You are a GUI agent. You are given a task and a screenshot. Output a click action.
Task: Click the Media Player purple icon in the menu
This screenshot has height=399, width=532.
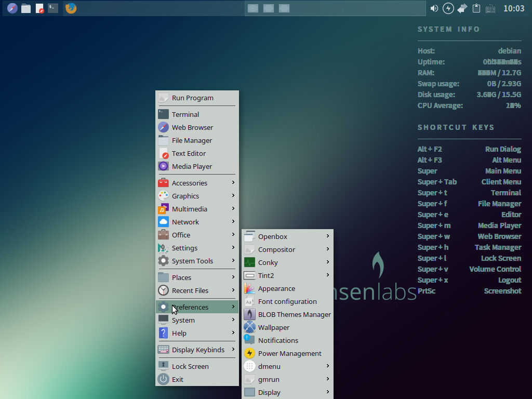[163, 166]
